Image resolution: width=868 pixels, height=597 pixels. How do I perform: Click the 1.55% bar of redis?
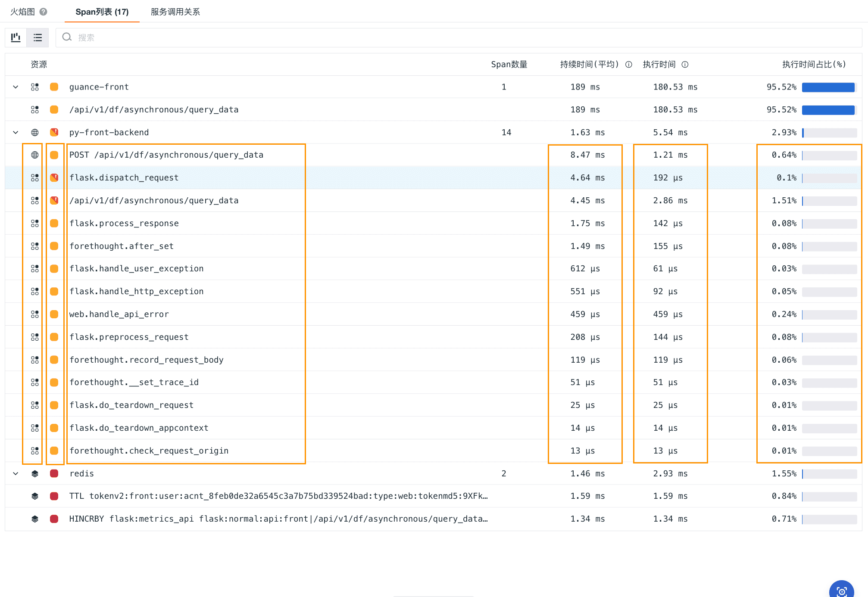point(829,474)
